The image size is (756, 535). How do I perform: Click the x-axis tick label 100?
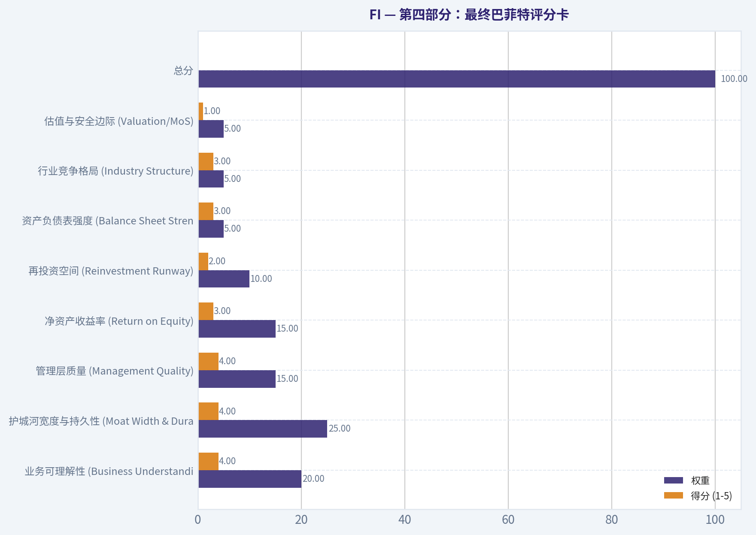(x=715, y=520)
